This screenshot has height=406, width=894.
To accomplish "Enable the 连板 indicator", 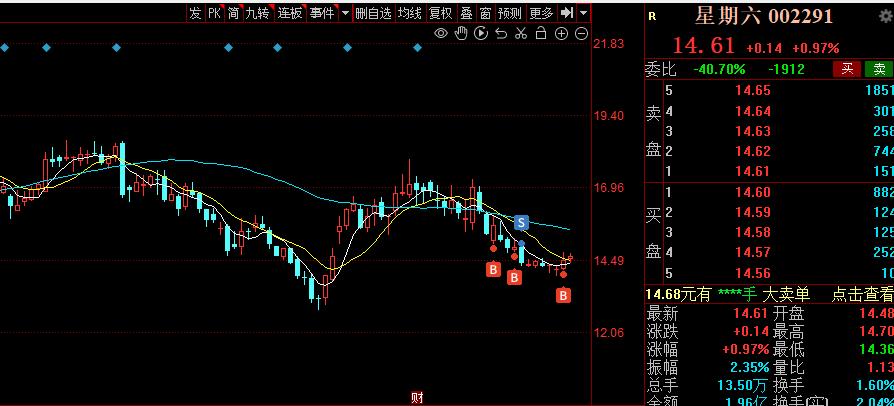I will pos(290,13).
